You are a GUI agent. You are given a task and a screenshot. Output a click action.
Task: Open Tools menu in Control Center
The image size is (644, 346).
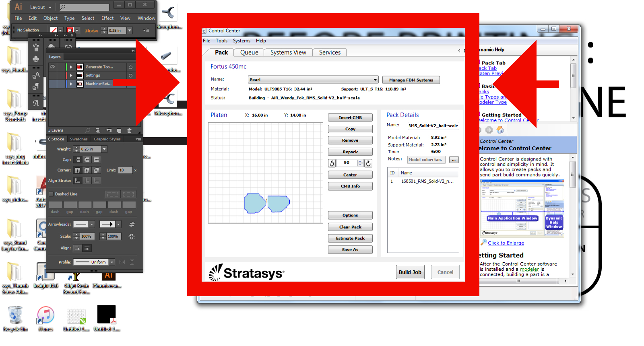pyautogui.click(x=221, y=41)
